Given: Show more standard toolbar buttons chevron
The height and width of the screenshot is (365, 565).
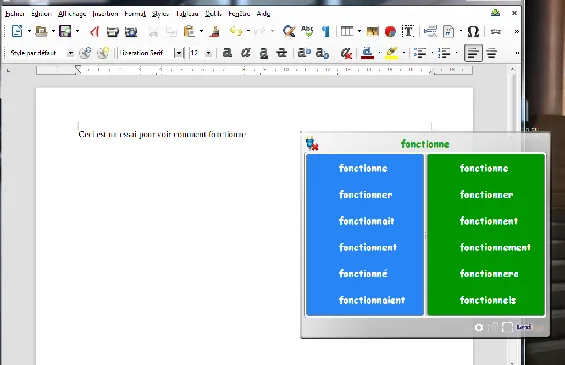Looking at the screenshot, I should coord(516,32).
